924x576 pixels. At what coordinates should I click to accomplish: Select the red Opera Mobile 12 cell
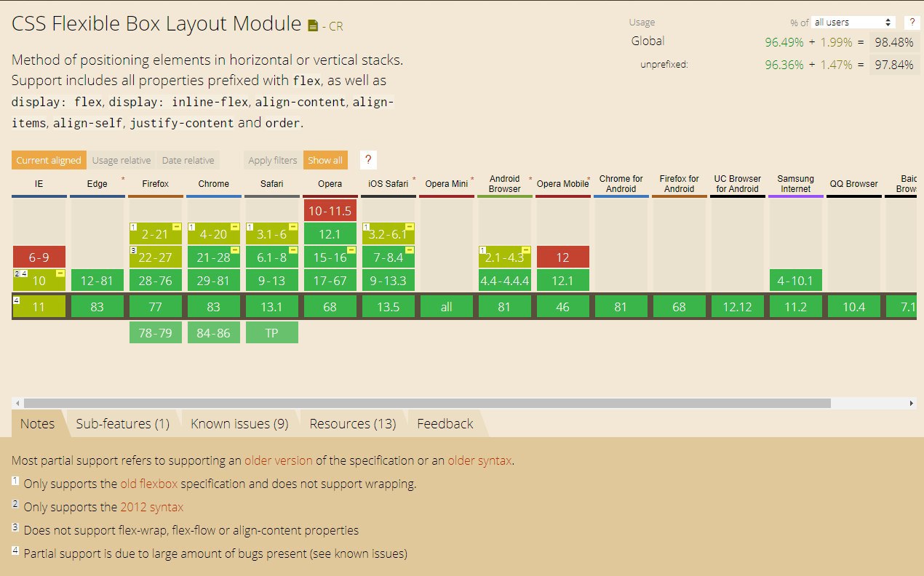562,257
